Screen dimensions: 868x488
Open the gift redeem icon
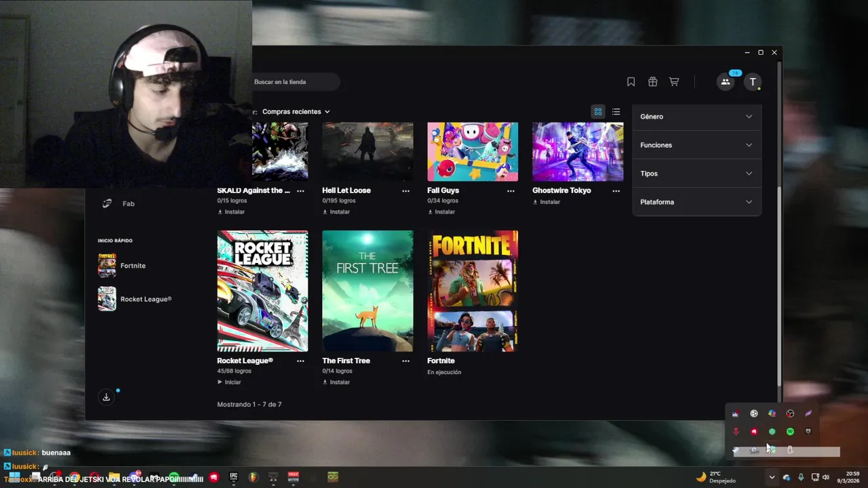(x=652, y=82)
